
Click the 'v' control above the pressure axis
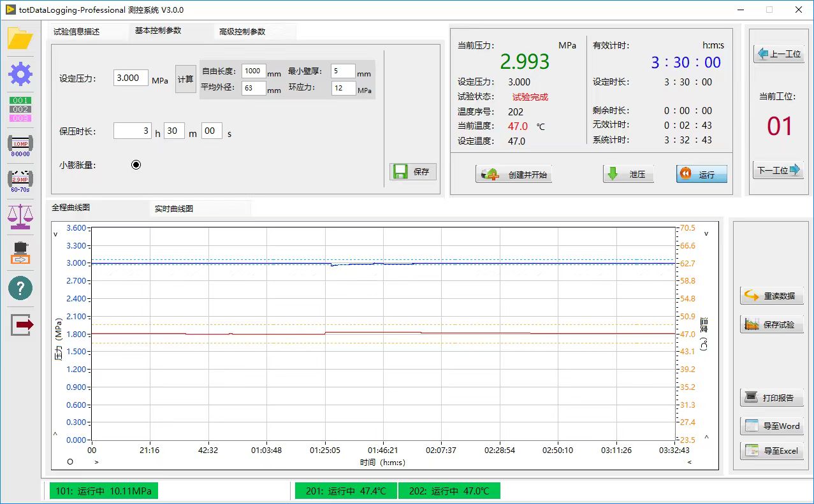55,234
